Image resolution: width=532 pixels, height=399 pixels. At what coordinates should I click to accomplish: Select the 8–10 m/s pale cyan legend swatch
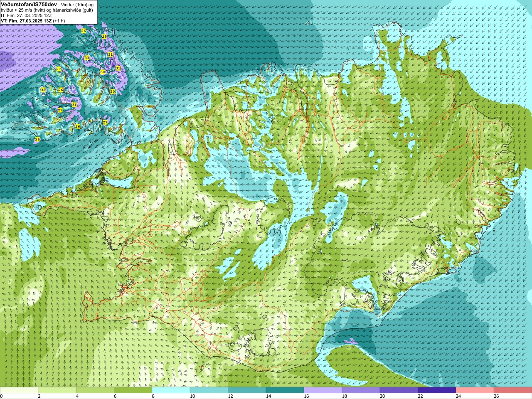click(171, 390)
